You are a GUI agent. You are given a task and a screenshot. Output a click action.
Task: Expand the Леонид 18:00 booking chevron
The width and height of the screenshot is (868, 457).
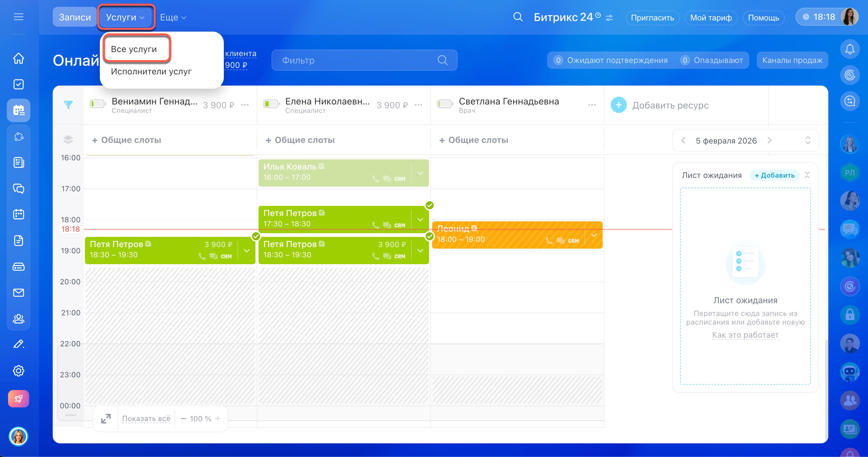point(594,235)
